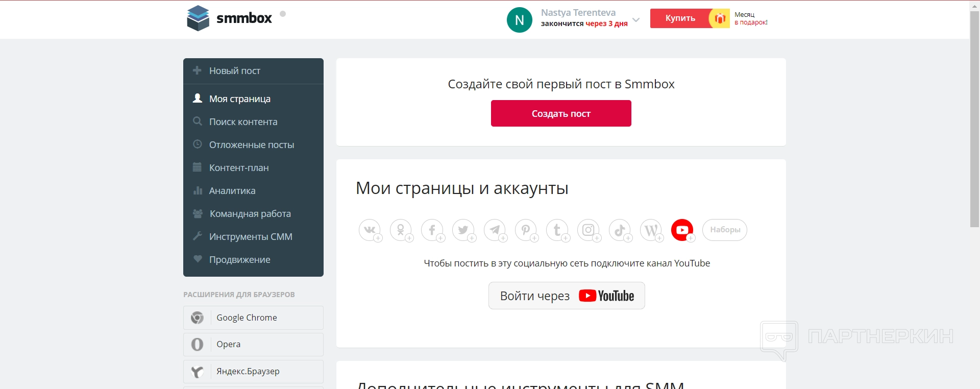Open Отложенные посты
The width and height of the screenshot is (980, 389).
253,144
